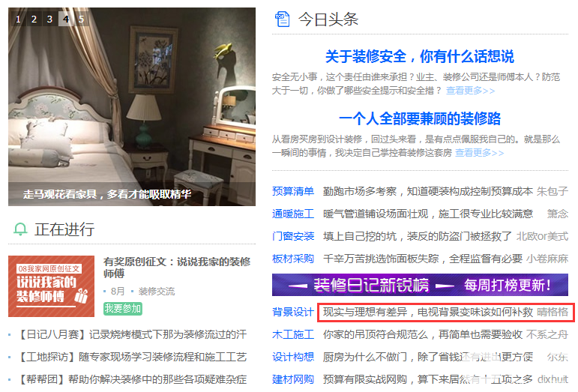Click 查看更多 under the 装修安全 article
This screenshot has height=392, width=578.
click(x=470, y=91)
